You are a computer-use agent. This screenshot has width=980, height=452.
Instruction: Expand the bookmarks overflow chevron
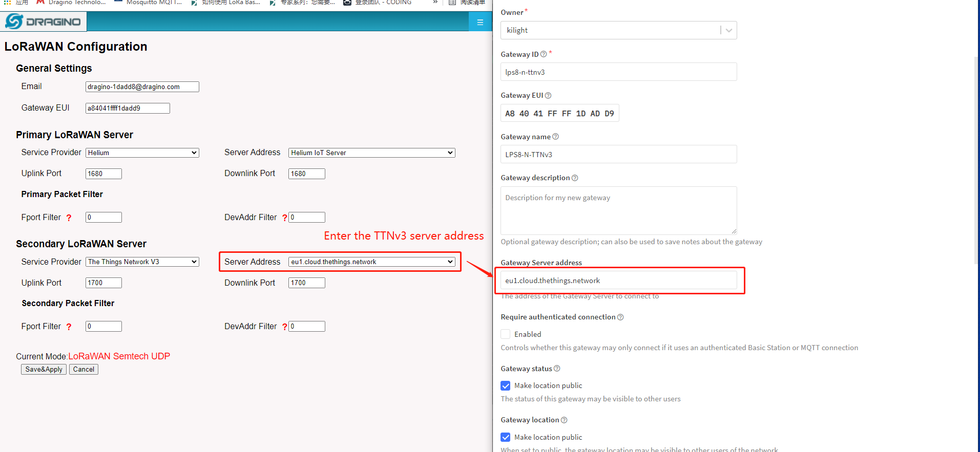[435, 3]
